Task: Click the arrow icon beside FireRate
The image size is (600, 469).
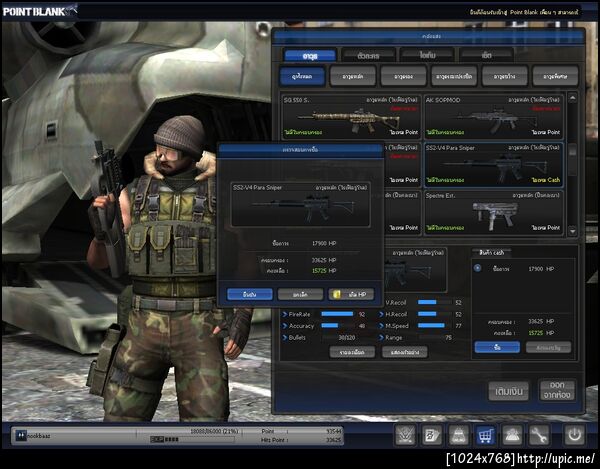Action: click(284, 314)
